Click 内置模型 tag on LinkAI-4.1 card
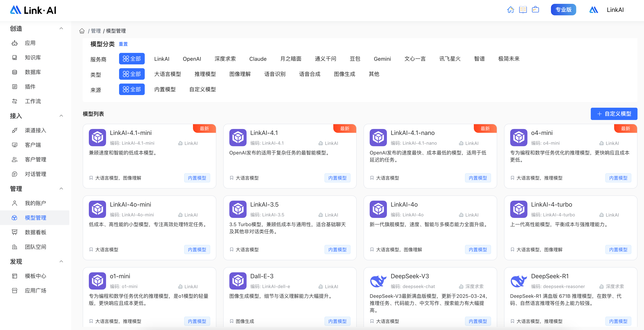This screenshot has width=644, height=330. click(x=337, y=178)
